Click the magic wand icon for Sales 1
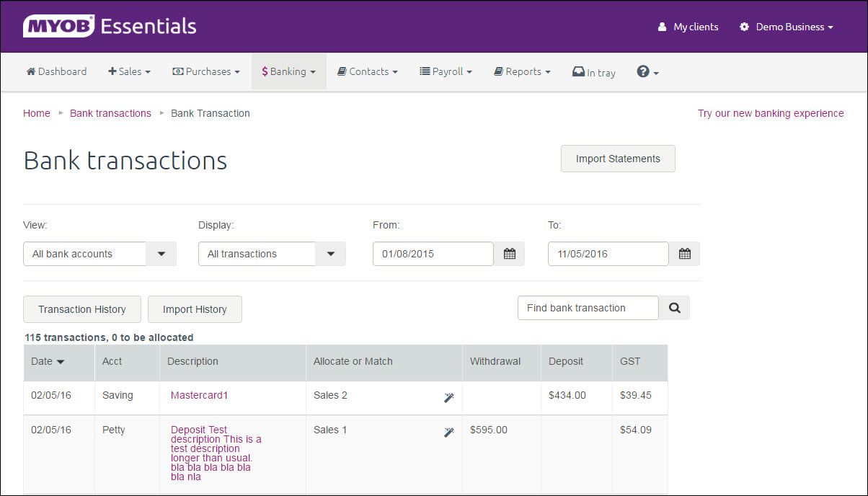This screenshot has width=868, height=496. [448, 432]
